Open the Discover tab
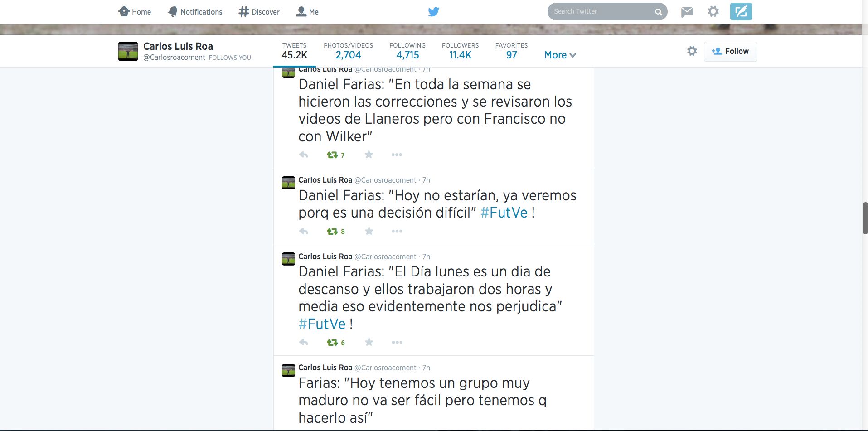Image resolution: width=868 pixels, height=431 pixels. (259, 12)
